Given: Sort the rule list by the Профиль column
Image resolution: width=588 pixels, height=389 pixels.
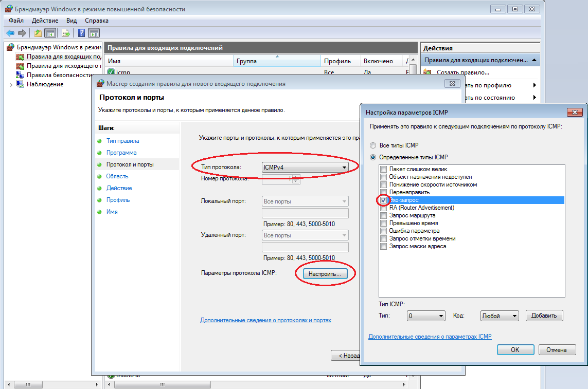Looking at the screenshot, I should 341,61.
